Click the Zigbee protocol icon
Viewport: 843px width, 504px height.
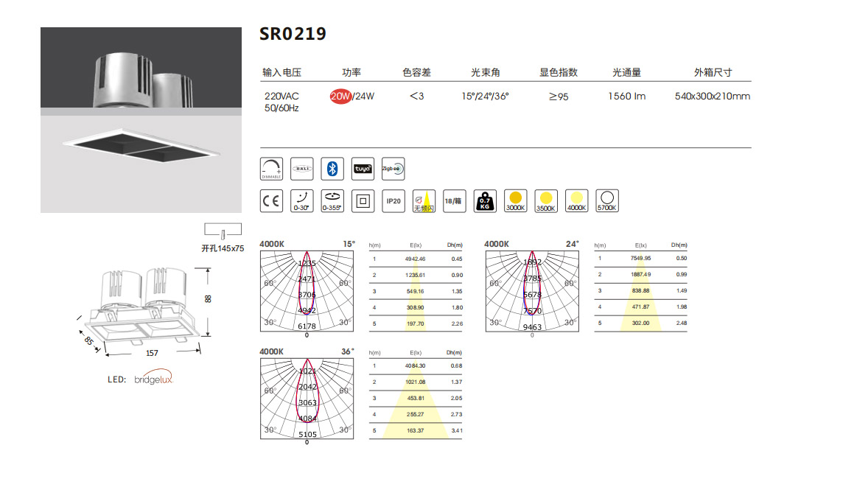tap(393, 169)
